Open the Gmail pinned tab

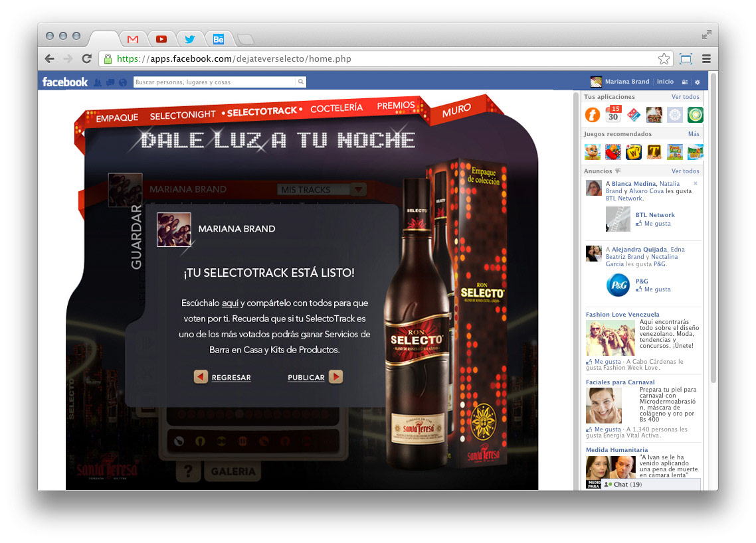point(133,40)
